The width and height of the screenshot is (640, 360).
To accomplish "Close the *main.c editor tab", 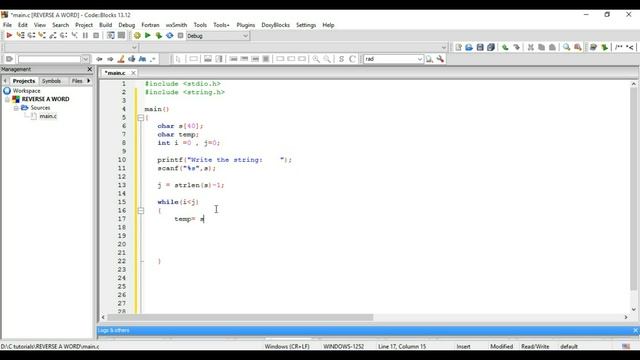I will tap(133, 73).
